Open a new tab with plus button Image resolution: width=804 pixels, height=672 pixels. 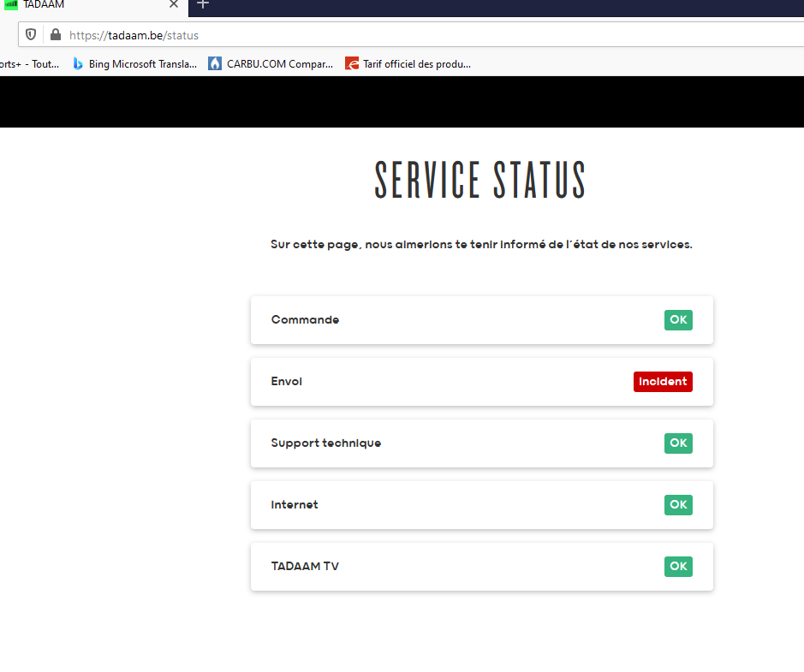tap(203, 4)
